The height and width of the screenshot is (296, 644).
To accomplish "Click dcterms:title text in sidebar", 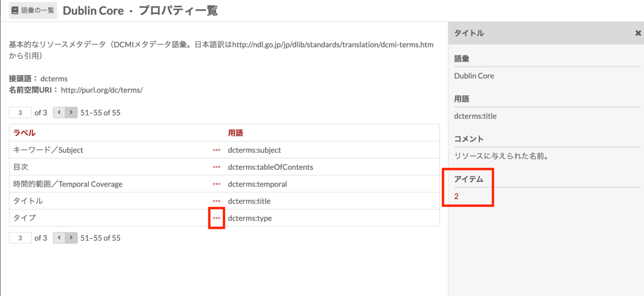I will click(x=475, y=116).
